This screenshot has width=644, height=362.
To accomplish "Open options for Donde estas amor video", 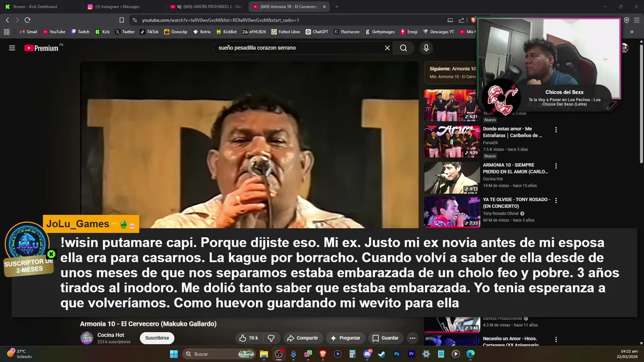I will click(556, 130).
